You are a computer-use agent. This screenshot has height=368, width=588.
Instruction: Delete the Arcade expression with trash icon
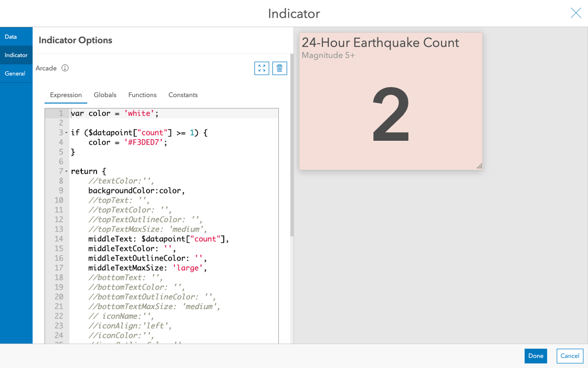[x=279, y=68]
